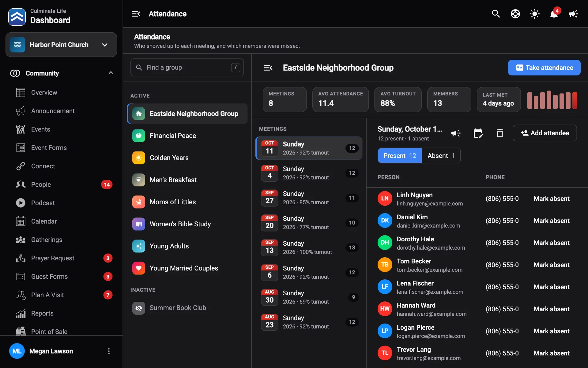Collapse group list icon beside Eastside title
588x368 pixels.
tap(268, 68)
